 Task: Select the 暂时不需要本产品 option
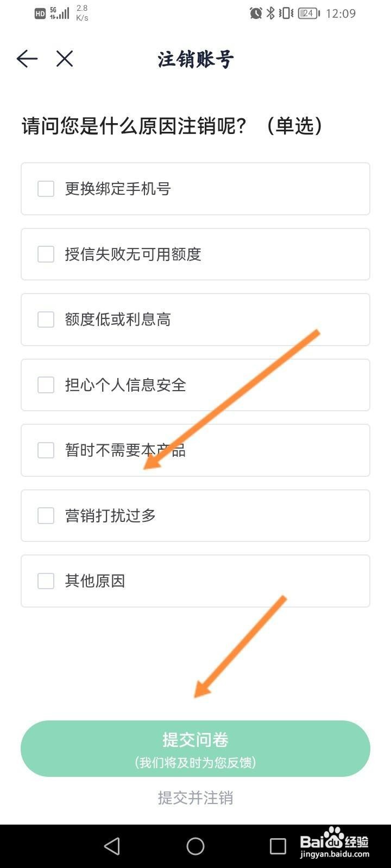tap(195, 450)
